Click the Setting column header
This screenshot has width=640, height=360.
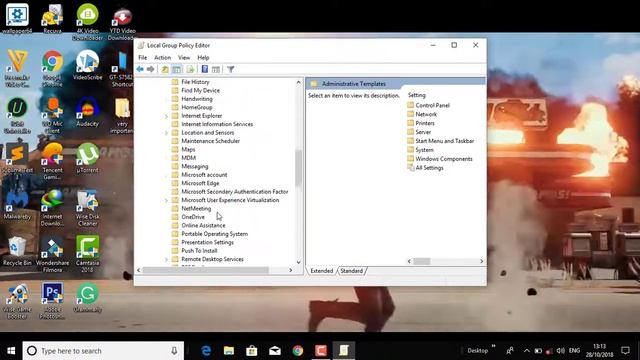coord(417,95)
